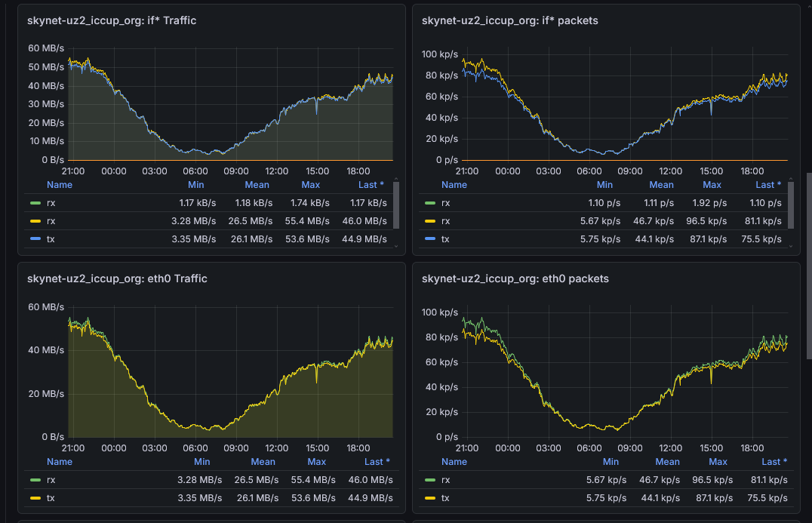Screen dimensions: 812x523
Task: Open the if* Traffic panel title menu
Action: pos(112,20)
